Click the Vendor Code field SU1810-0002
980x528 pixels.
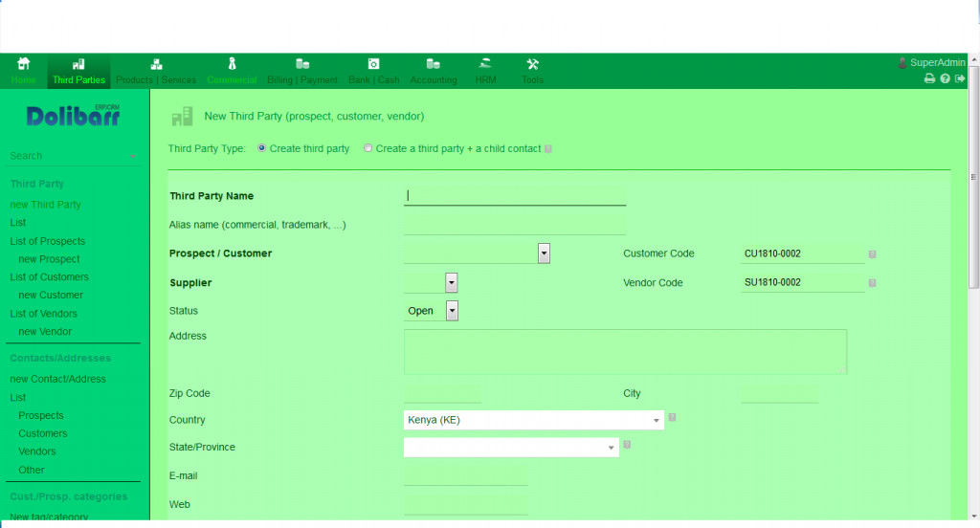pyautogui.click(x=803, y=282)
